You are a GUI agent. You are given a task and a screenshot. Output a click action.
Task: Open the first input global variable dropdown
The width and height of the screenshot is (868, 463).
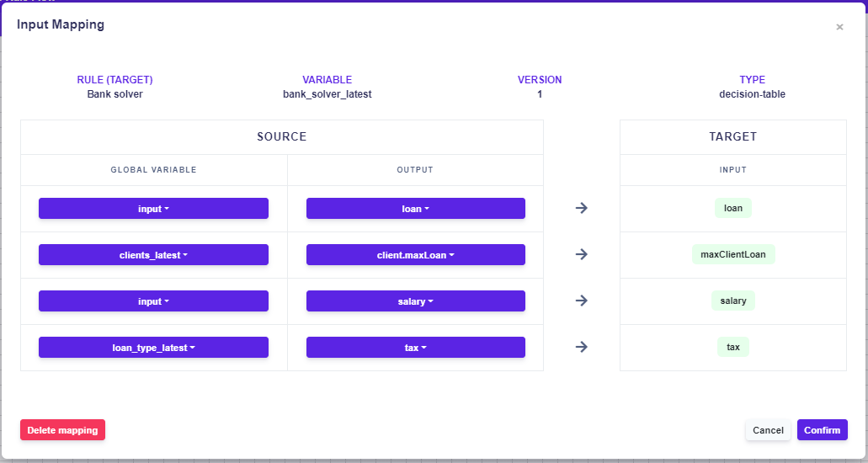tap(153, 209)
